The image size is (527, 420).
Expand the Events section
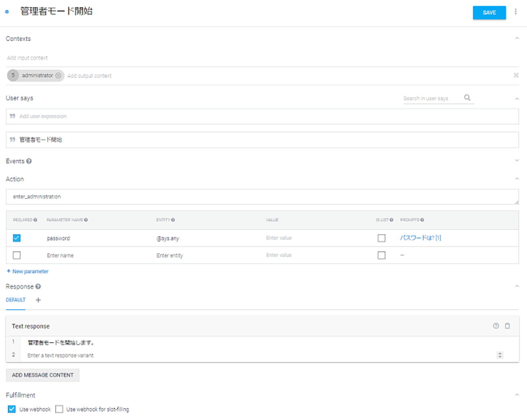coord(517,161)
